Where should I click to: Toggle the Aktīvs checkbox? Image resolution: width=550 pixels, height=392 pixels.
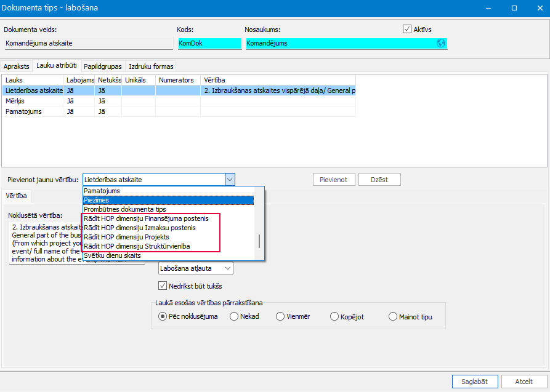pyautogui.click(x=407, y=29)
